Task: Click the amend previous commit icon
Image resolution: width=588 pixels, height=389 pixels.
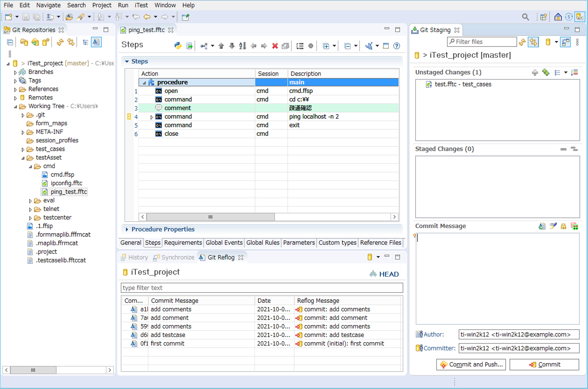Action: [542, 226]
